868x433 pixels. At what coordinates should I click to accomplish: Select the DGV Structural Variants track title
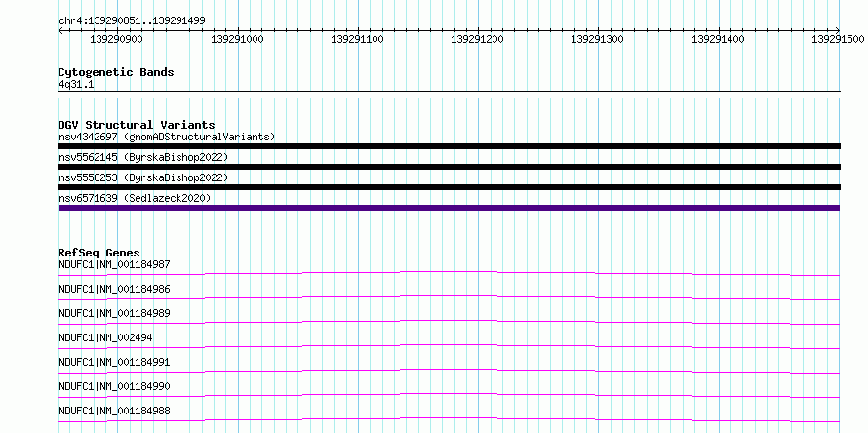click(x=137, y=125)
